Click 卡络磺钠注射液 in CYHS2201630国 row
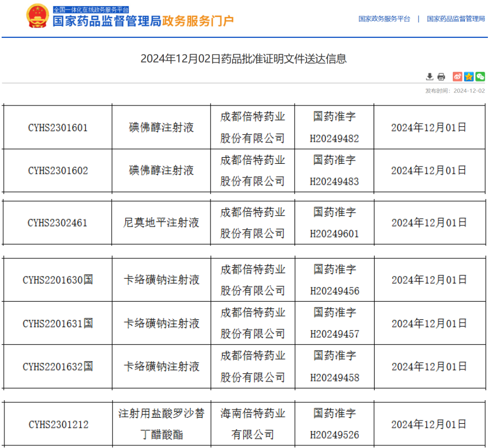 pyautogui.click(x=162, y=280)
